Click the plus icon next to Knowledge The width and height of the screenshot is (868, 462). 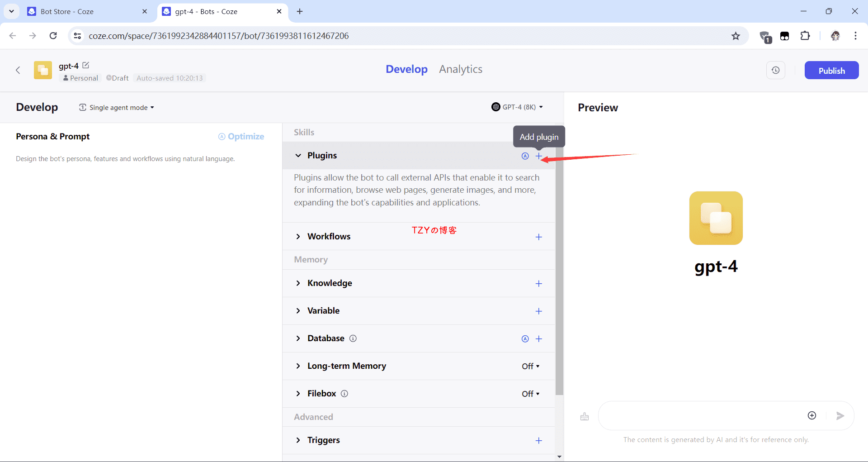click(538, 284)
